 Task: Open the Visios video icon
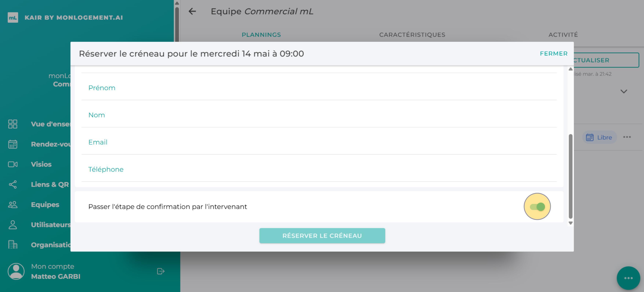point(12,164)
